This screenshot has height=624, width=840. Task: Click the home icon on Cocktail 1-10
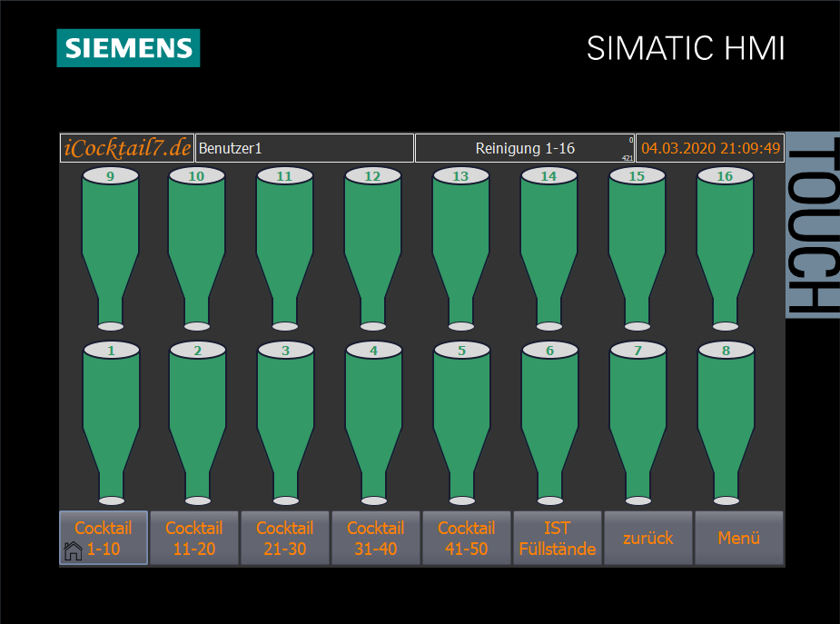[x=73, y=550]
